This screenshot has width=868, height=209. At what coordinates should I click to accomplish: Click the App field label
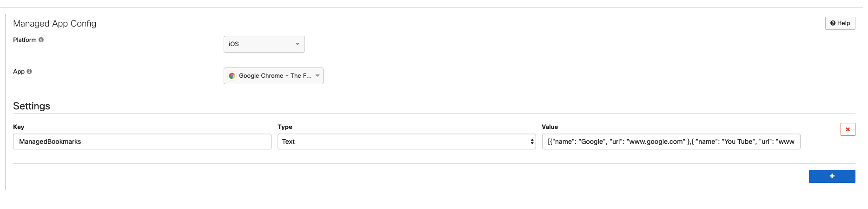[19, 72]
